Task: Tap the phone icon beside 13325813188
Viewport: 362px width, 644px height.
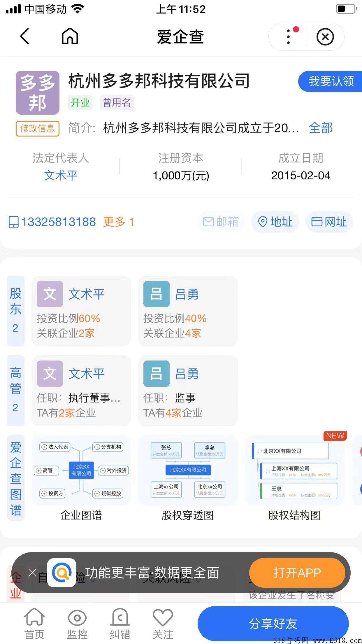Action: (14, 222)
